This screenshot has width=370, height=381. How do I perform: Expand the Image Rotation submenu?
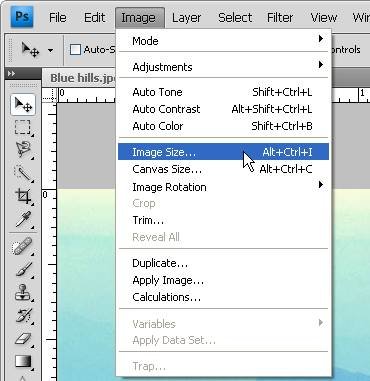(x=223, y=187)
